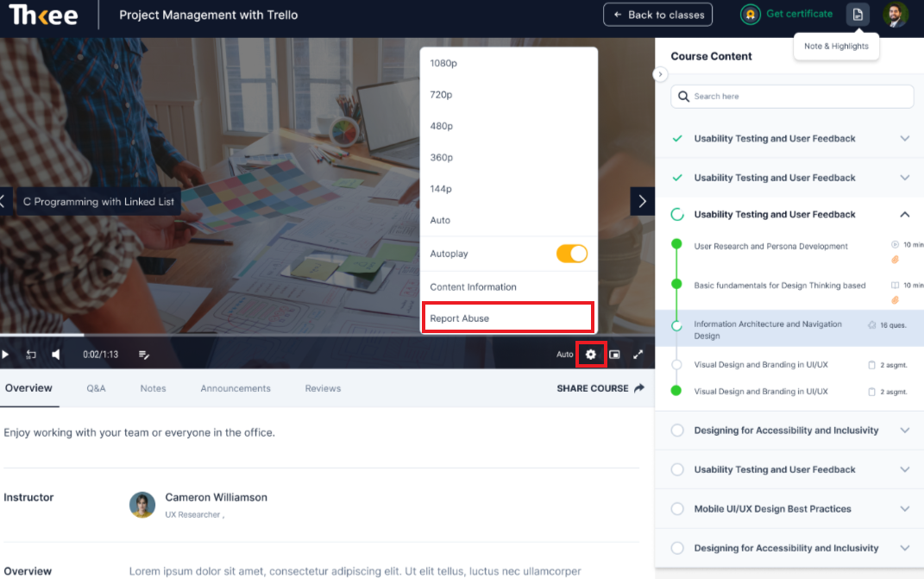The width and height of the screenshot is (924, 579).
Task: Open the video settings gear
Action: point(590,355)
